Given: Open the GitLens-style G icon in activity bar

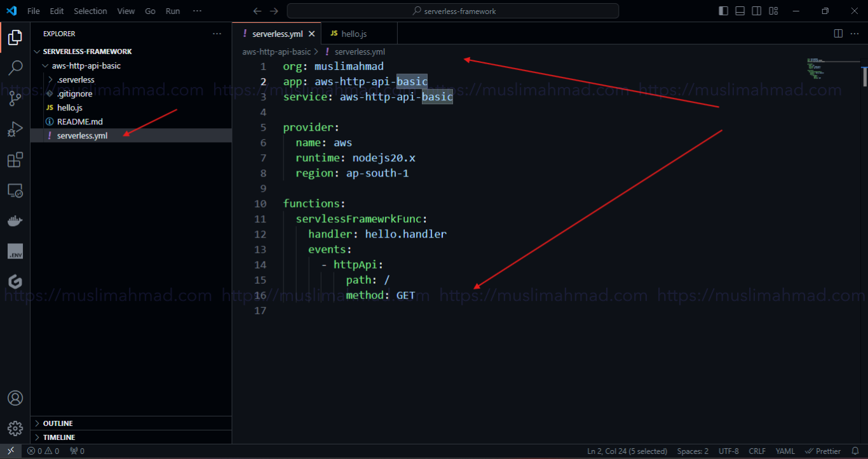Looking at the screenshot, I should (15, 282).
